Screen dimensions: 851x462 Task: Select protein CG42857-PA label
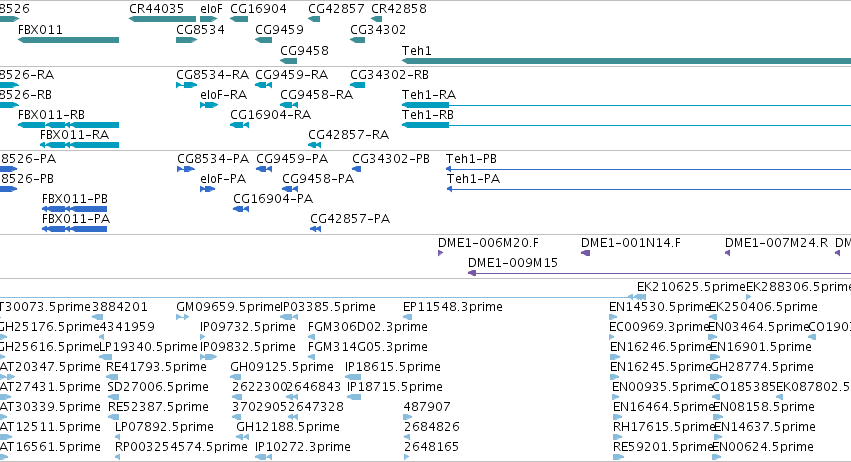coord(350,219)
